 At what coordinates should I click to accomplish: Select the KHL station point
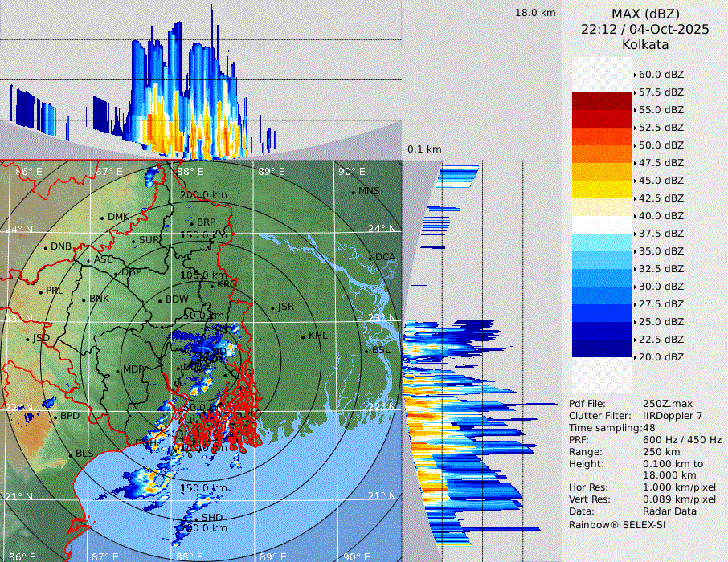(304, 336)
